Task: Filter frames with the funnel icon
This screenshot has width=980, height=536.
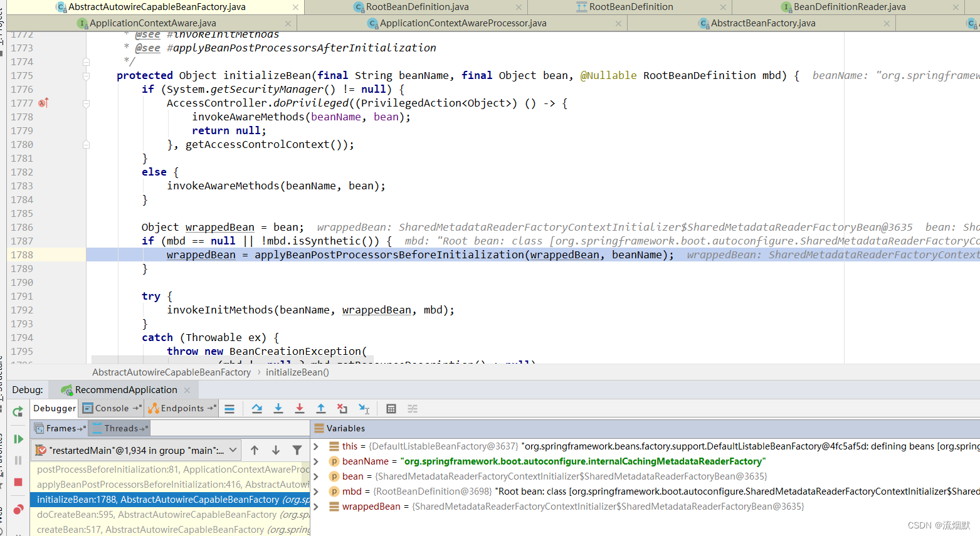Action: click(x=297, y=450)
